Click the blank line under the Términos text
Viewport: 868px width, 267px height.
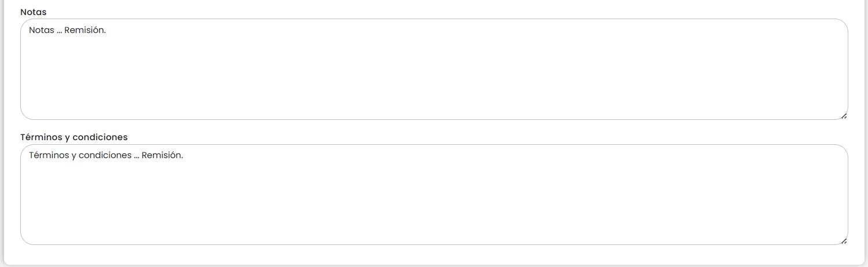(174, 169)
